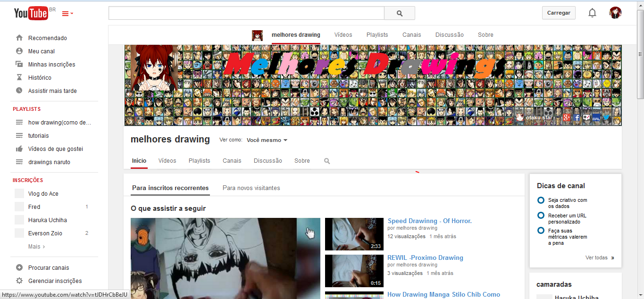Open Vídeos de que gostei
This screenshot has height=299, width=644.
point(55,149)
